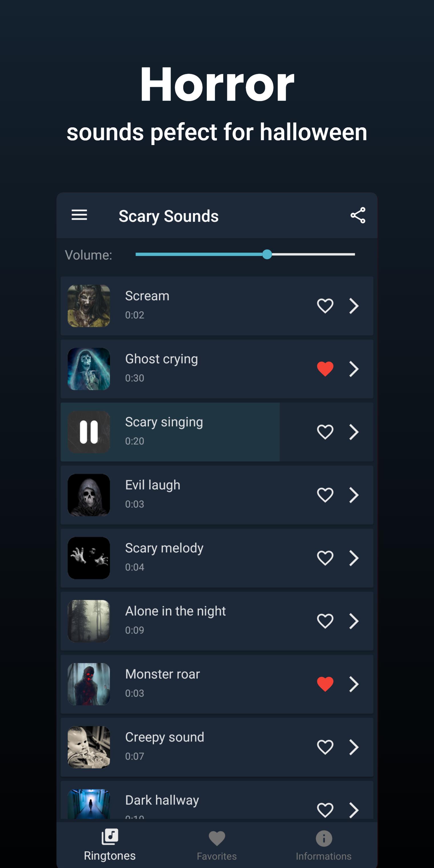
Task: Play the Scream sound thumbnail
Action: [x=89, y=306]
